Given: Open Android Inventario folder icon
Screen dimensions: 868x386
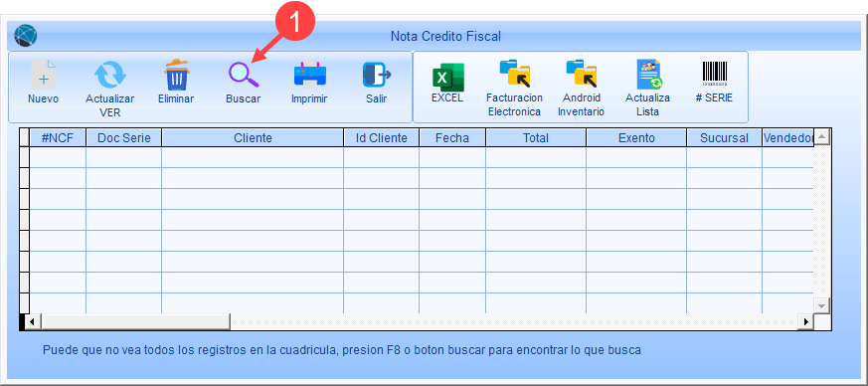Looking at the screenshot, I should [582, 74].
